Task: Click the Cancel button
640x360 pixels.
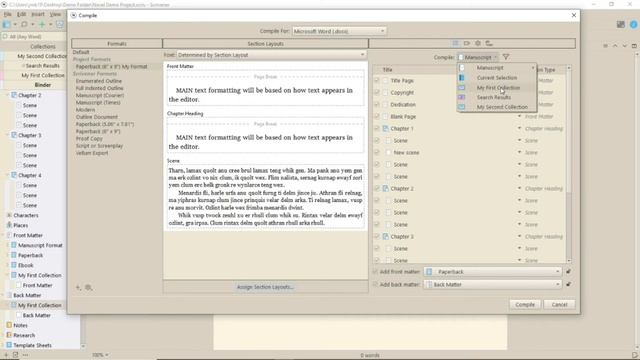Action: pyautogui.click(x=559, y=304)
